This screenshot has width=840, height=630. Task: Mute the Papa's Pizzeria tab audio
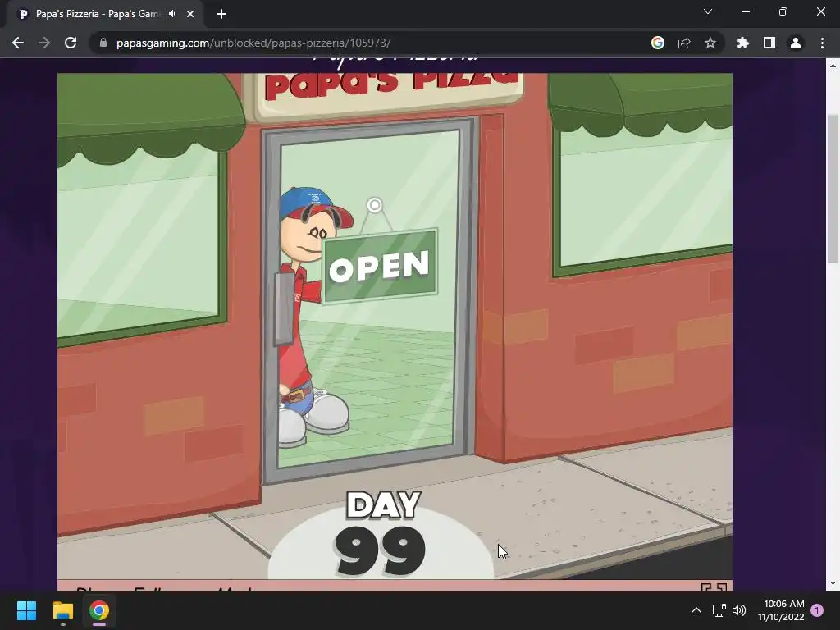[172, 14]
